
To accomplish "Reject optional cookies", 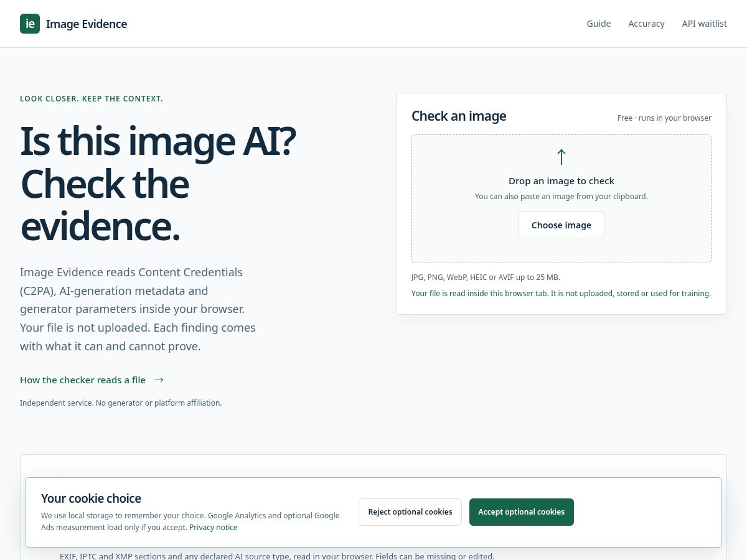I will (410, 512).
